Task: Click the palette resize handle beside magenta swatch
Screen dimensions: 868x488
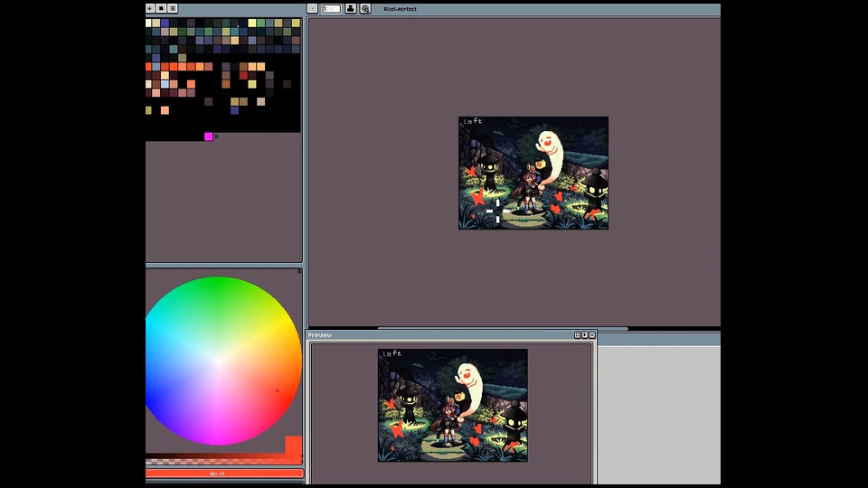Action: 216,136
